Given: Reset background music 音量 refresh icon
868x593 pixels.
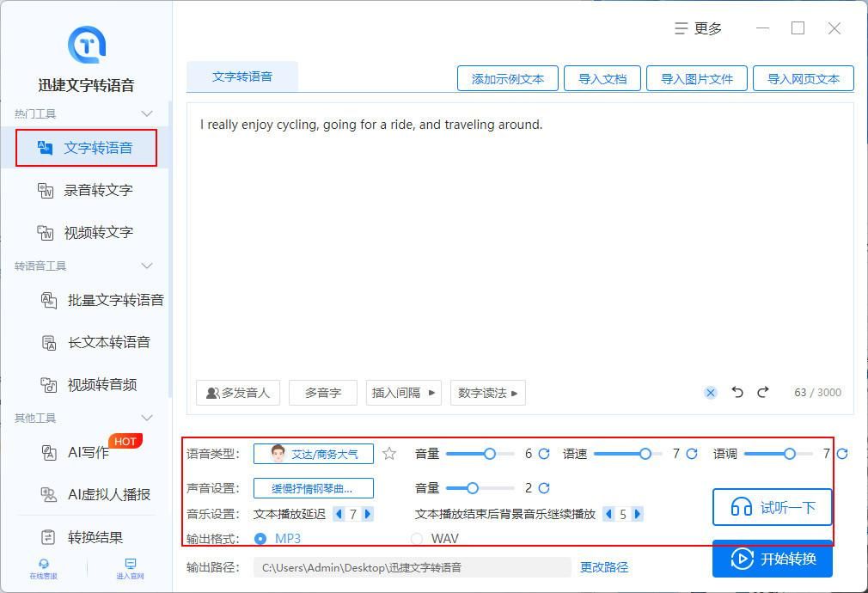Looking at the screenshot, I should click(544, 488).
